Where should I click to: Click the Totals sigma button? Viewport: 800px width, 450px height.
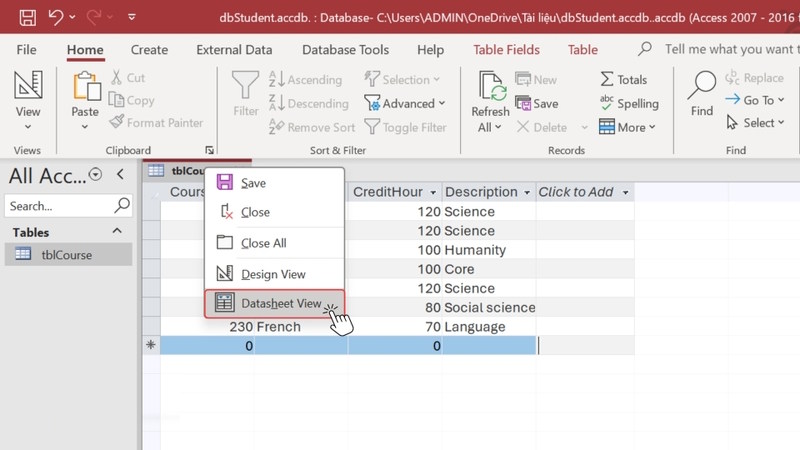(623, 79)
